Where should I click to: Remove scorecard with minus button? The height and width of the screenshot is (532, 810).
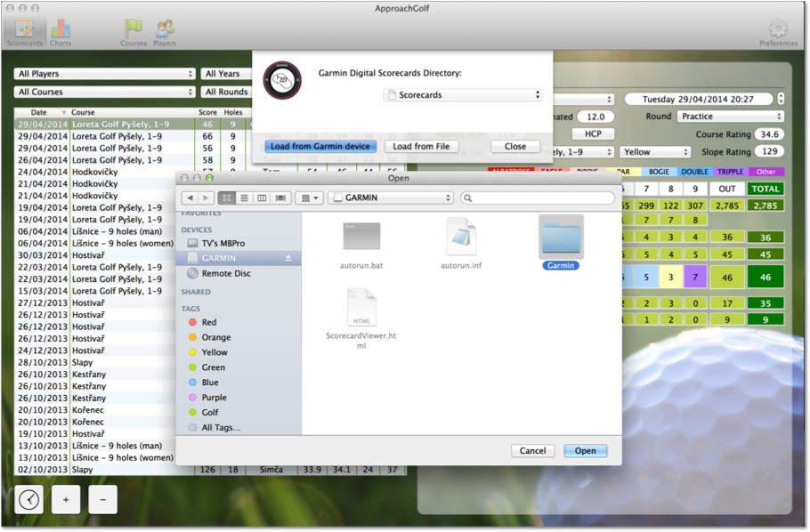[102, 499]
